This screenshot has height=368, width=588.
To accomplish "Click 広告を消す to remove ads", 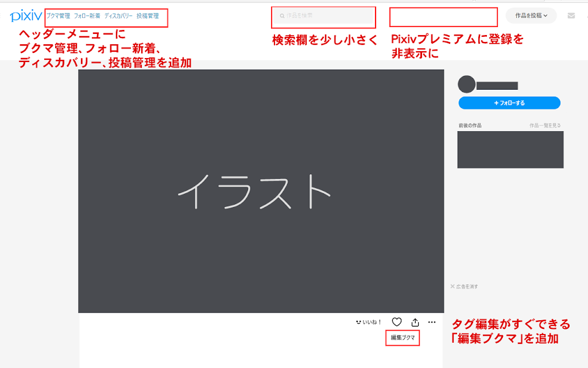I will [x=464, y=286].
